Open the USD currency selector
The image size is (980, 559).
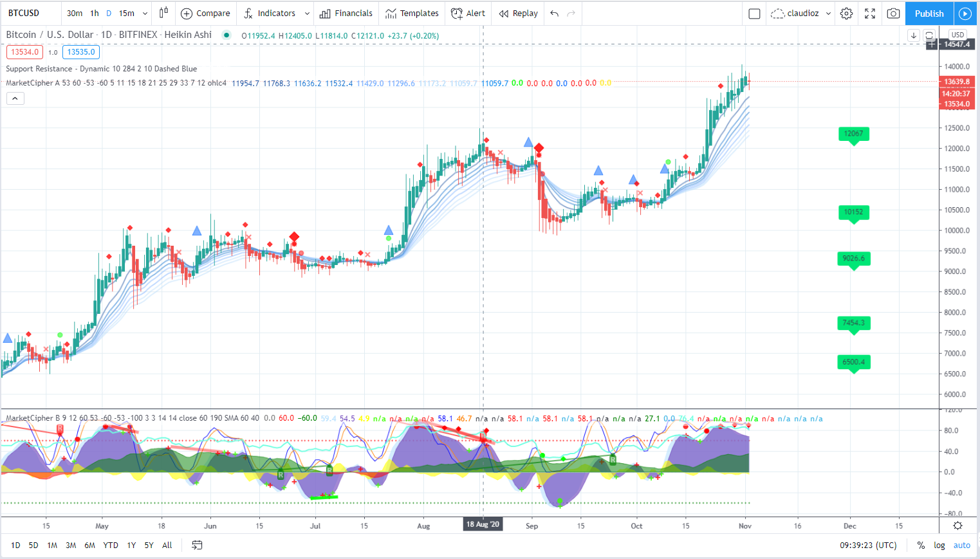pos(958,35)
